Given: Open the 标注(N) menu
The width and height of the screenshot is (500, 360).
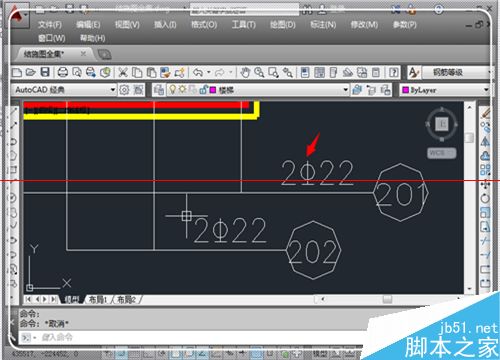Looking at the screenshot, I should tap(323, 25).
